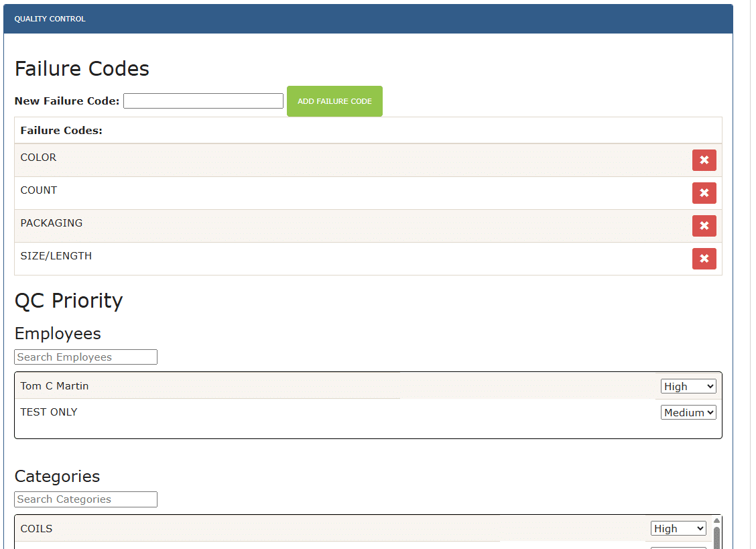The image size is (756, 549).
Task: Click the Search Categories box
Action: pos(86,499)
